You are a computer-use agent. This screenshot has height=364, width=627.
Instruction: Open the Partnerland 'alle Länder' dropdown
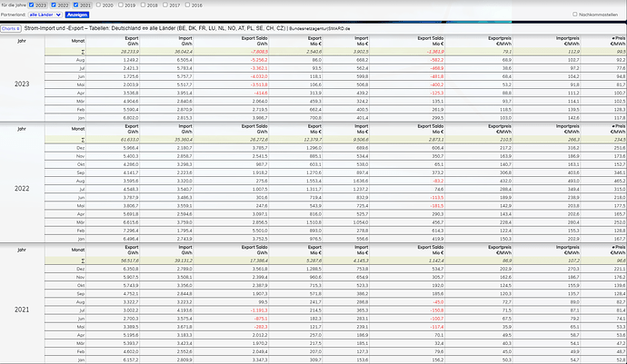pyautogui.click(x=45, y=15)
